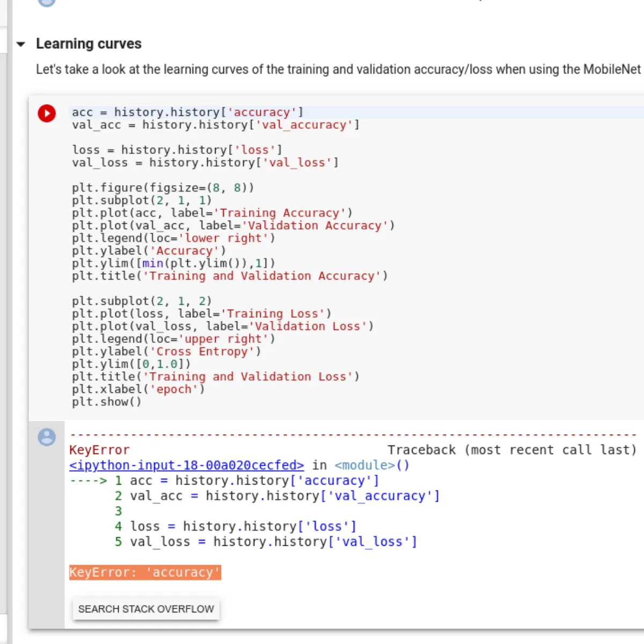Image resolution: width=644 pixels, height=644 pixels.
Task: Click plt.ylabel('Cross Entropy') code line
Action: pyautogui.click(x=166, y=352)
